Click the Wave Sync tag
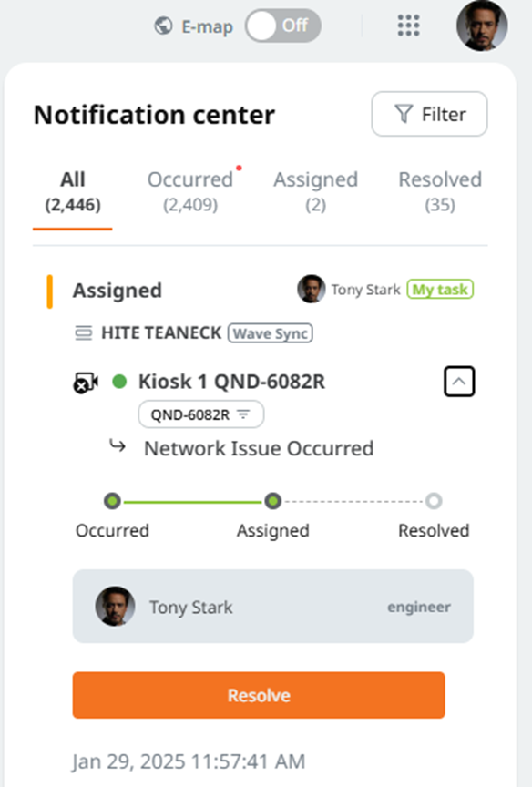 (271, 333)
